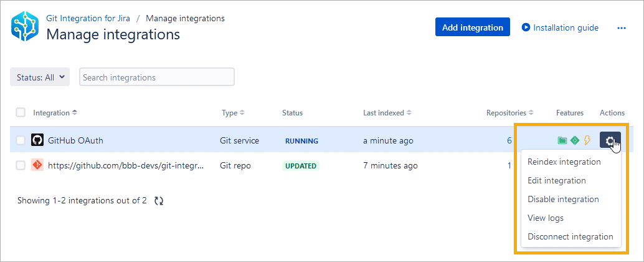Image resolution: width=644 pixels, height=262 pixels.
Task: Click the Manage integrations breadcrumb text
Action: [x=185, y=18]
